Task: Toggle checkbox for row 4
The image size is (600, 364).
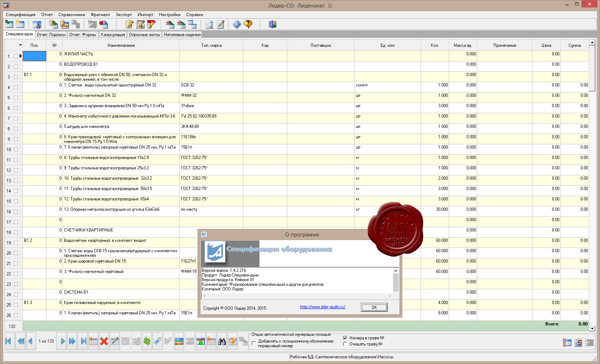Action: point(16,87)
